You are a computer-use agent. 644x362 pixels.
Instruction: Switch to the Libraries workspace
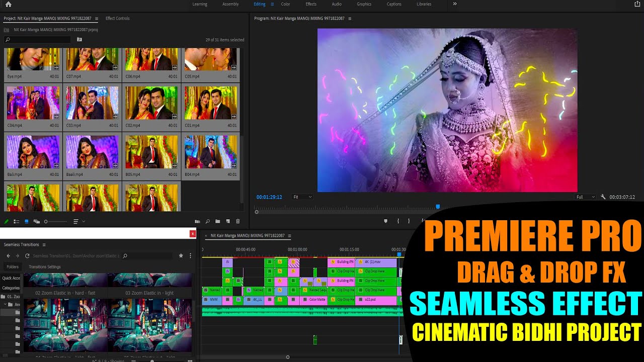pos(424,4)
